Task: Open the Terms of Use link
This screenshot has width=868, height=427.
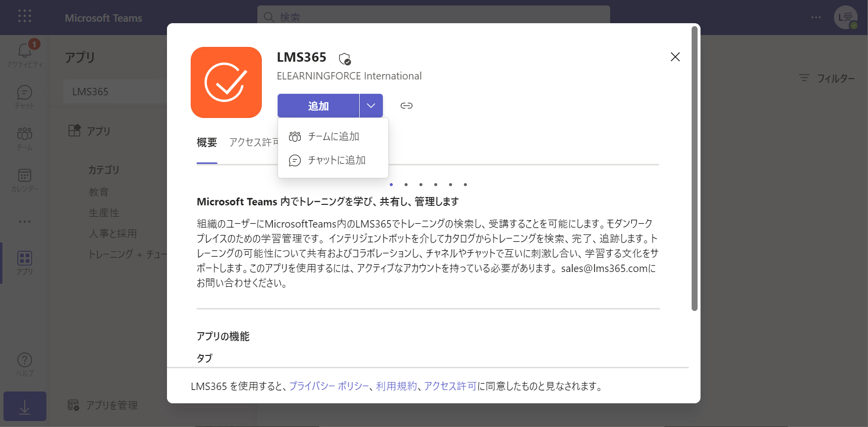Action: click(x=396, y=386)
